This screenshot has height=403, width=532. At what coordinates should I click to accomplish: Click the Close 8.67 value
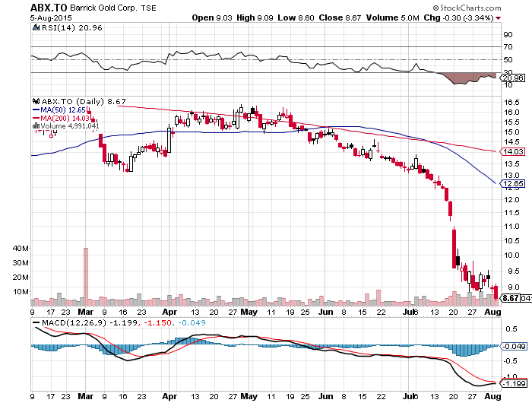coord(340,17)
